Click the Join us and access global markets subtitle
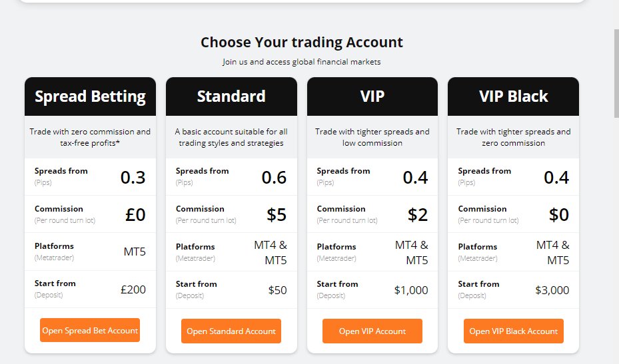The width and height of the screenshot is (619, 364). 302,62
